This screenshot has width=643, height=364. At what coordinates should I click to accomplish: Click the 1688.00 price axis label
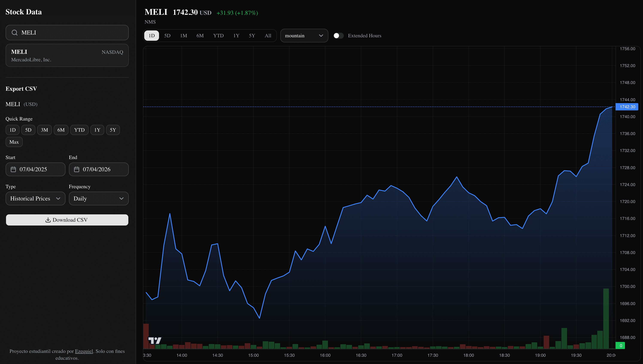(627, 337)
